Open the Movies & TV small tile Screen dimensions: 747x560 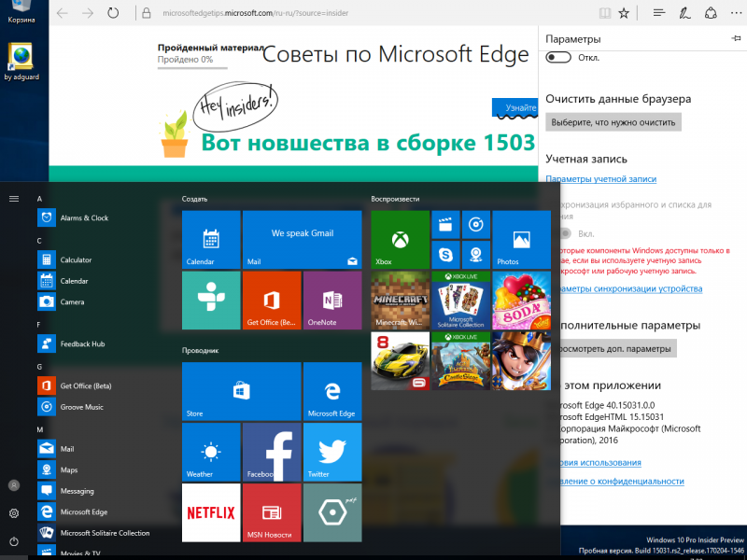click(x=445, y=225)
